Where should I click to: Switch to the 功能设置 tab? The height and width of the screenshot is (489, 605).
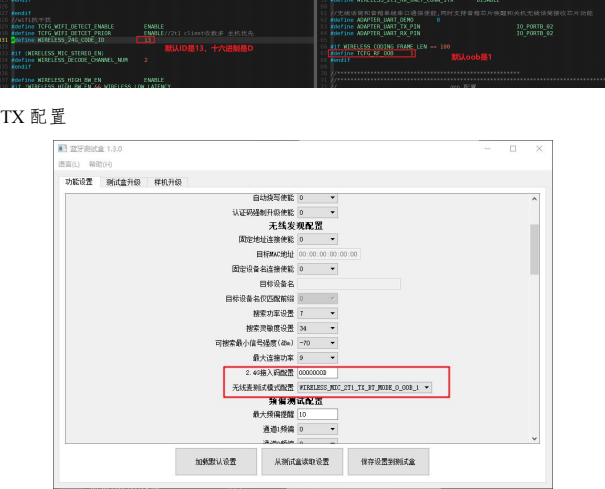(79, 182)
